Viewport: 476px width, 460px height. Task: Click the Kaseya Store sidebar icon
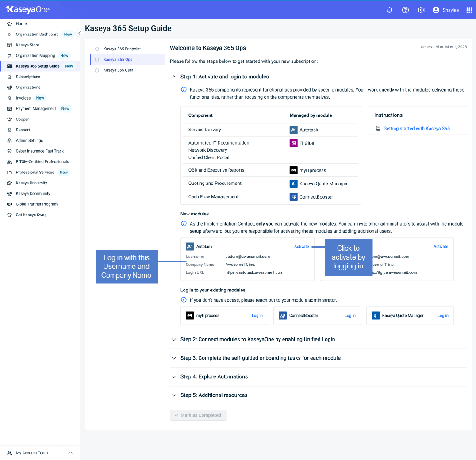coord(9,45)
